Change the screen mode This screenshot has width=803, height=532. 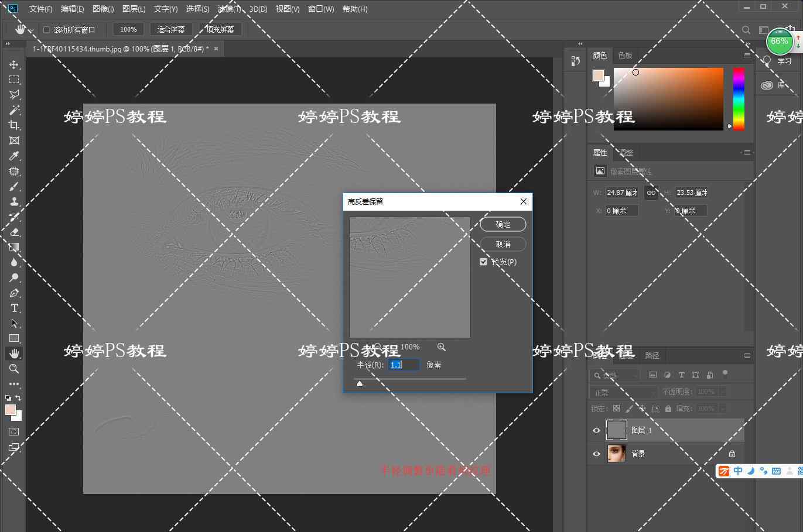(x=14, y=447)
